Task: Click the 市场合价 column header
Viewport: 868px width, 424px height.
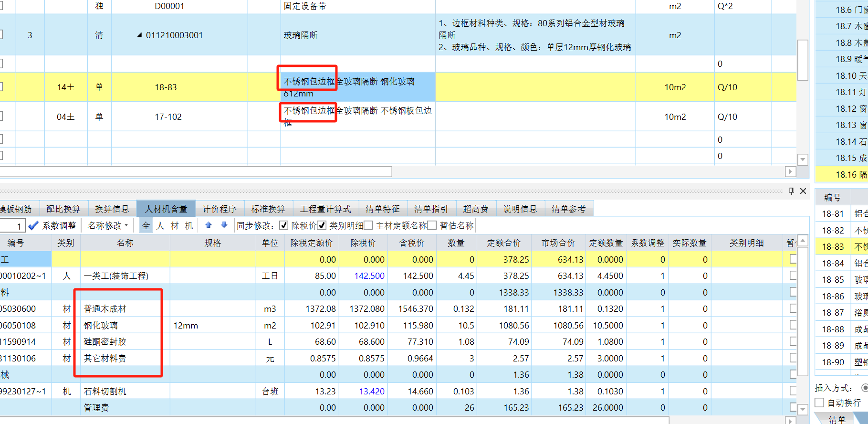Action: pyautogui.click(x=558, y=243)
